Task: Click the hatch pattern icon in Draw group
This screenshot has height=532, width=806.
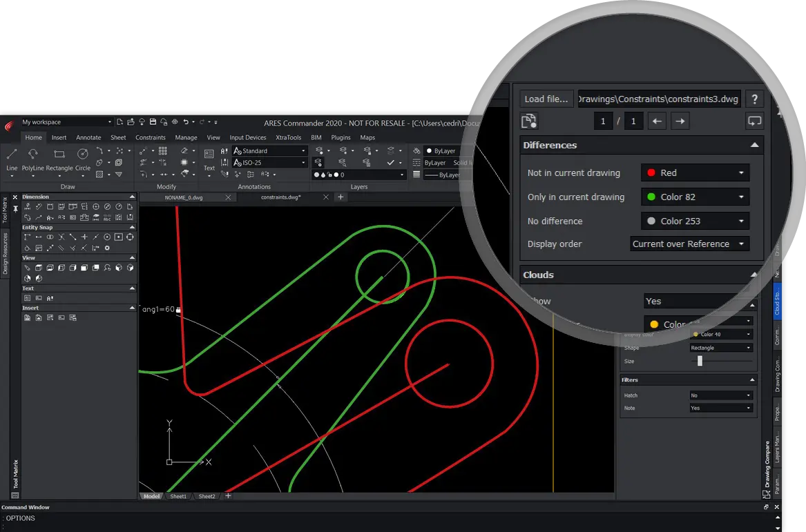Action: tap(99, 175)
